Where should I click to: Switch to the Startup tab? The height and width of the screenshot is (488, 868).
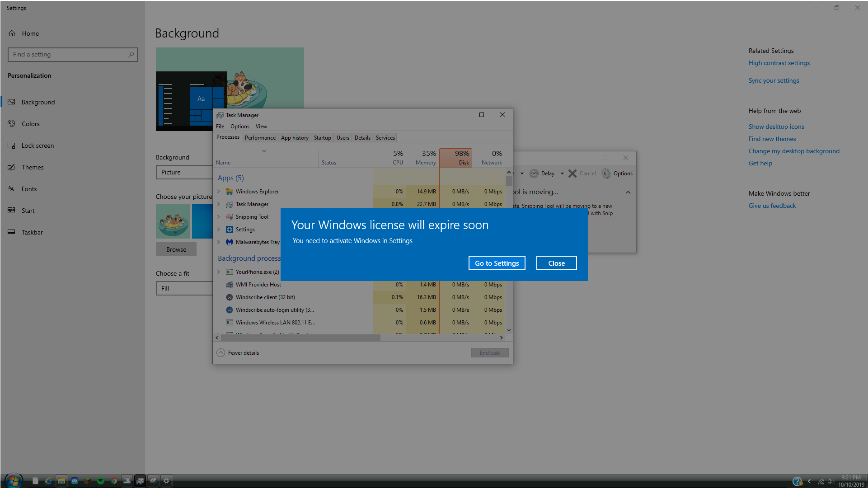tap(323, 138)
